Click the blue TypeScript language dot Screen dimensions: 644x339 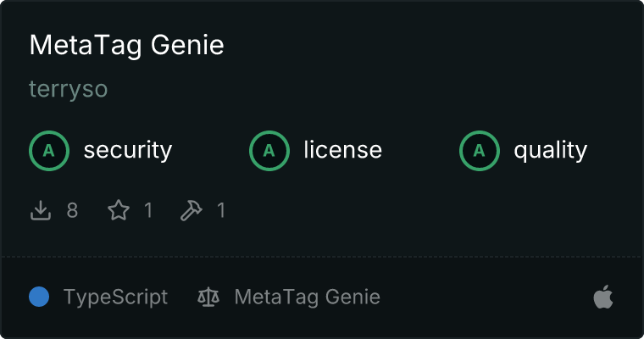tap(39, 297)
